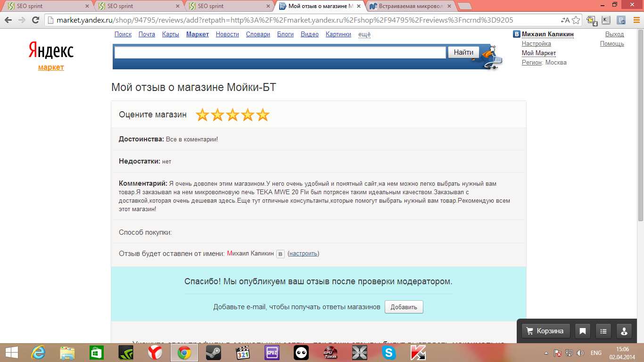Screen dimensions: 644x362
Task: Click the Yandex logo
Action: click(51, 50)
